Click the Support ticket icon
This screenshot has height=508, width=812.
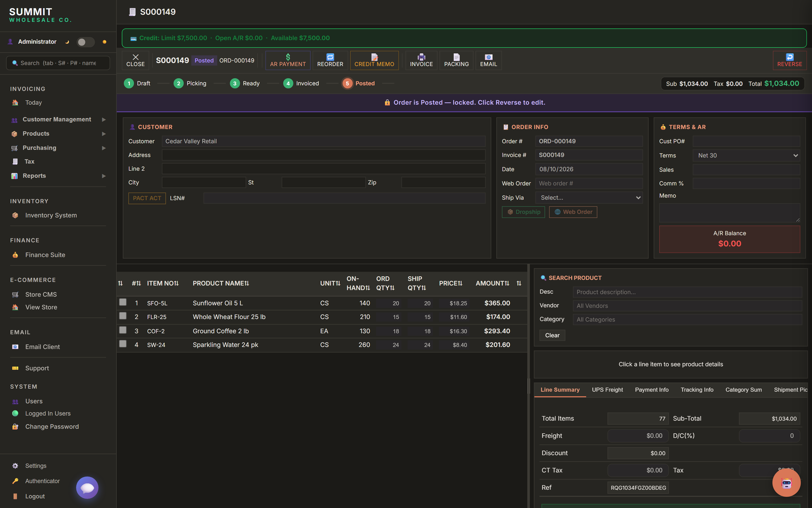(15, 368)
